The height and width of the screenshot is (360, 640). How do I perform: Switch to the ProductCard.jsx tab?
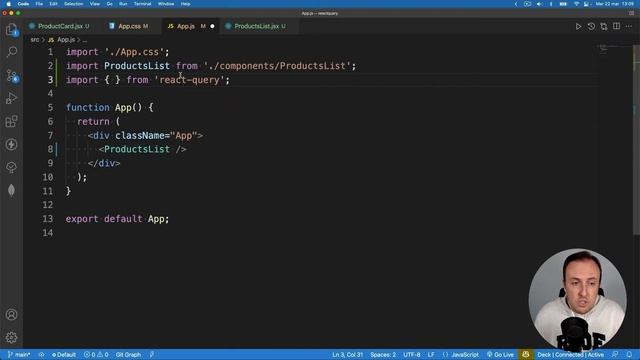coord(60,26)
